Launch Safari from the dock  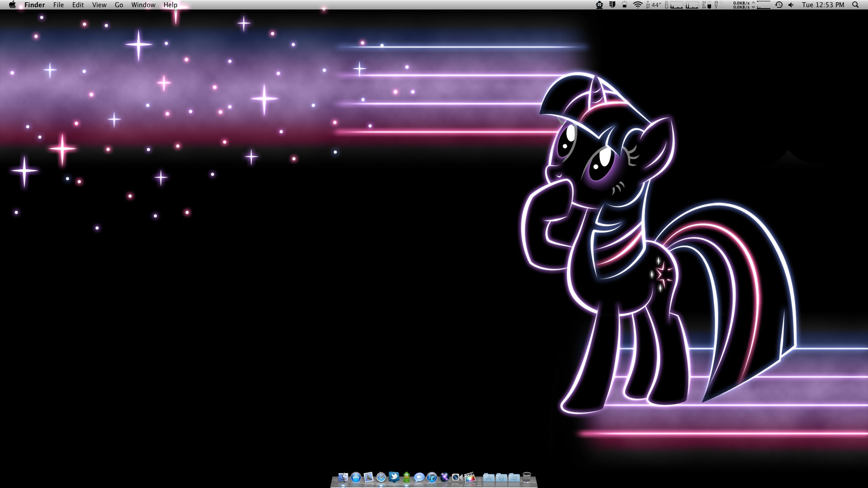point(381,477)
